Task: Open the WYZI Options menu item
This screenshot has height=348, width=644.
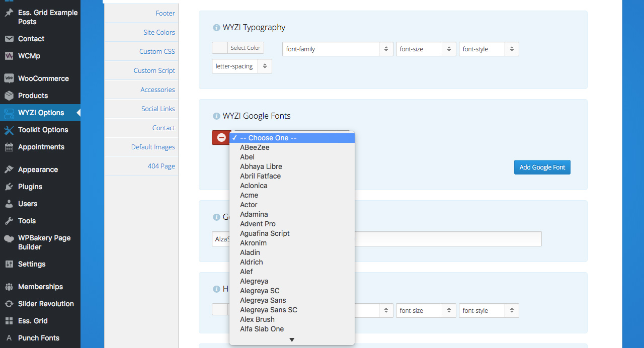Action: point(40,113)
